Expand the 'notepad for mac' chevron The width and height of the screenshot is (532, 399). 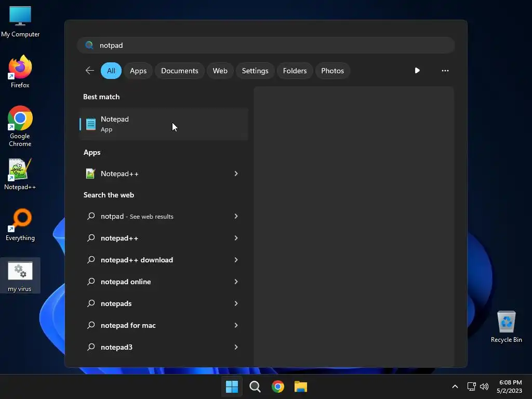(x=236, y=325)
